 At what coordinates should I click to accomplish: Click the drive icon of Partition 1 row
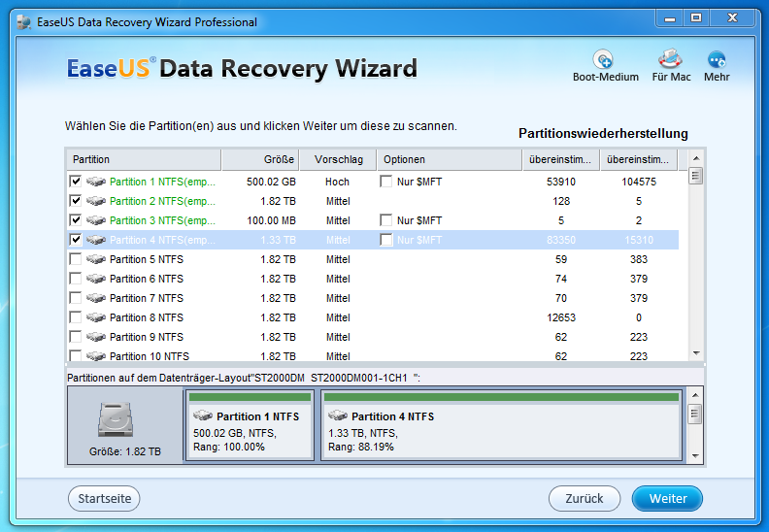96,182
